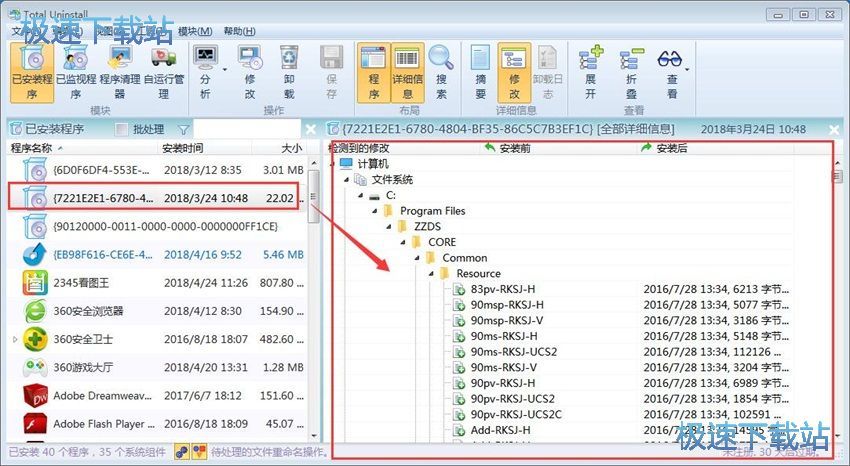The width and height of the screenshot is (850, 466).
Task: Click the 360安全浏览器 program icon
Action: 35,311
